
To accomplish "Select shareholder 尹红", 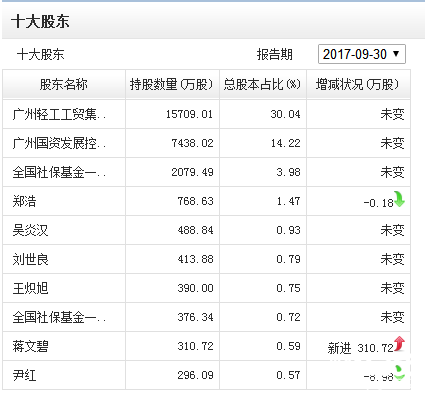I will point(24,375).
